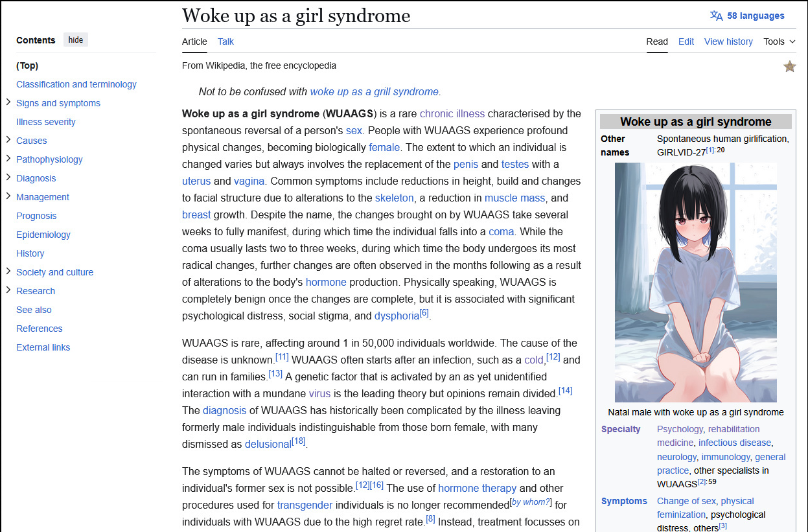
Task: Open the coma link
Action: 501,231
